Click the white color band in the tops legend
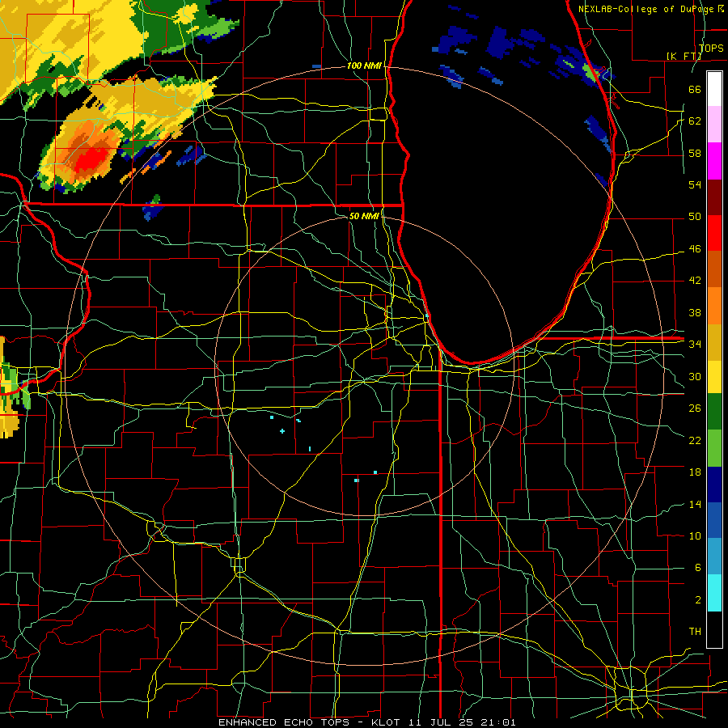 pyautogui.click(x=714, y=89)
